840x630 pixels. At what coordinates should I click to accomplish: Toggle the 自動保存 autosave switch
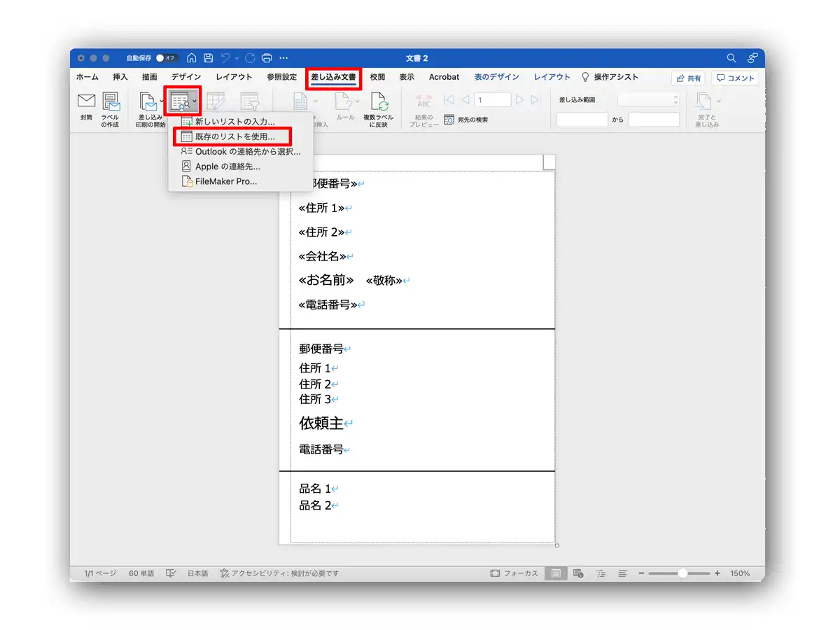167,58
